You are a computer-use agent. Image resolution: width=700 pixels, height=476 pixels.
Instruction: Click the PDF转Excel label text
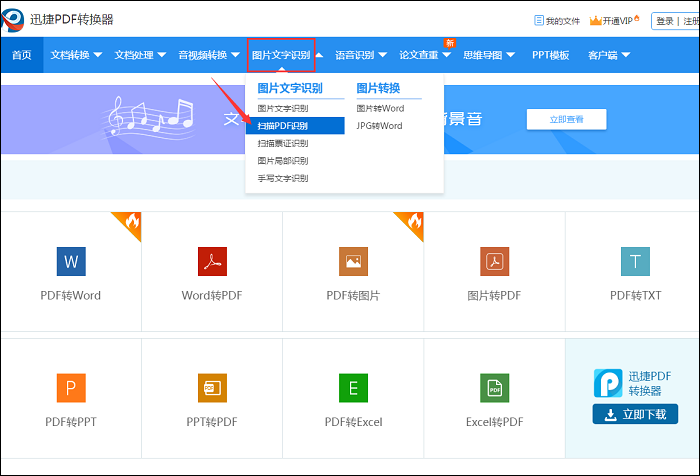pyautogui.click(x=354, y=422)
